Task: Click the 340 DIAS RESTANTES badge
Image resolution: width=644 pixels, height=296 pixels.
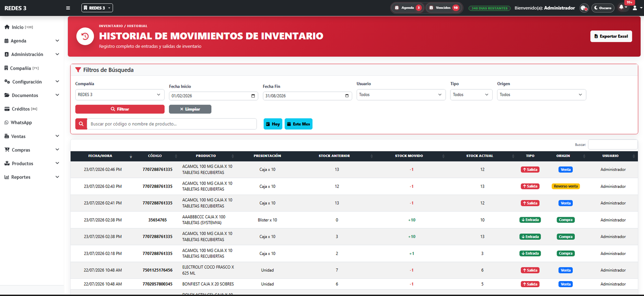Action: [489, 8]
